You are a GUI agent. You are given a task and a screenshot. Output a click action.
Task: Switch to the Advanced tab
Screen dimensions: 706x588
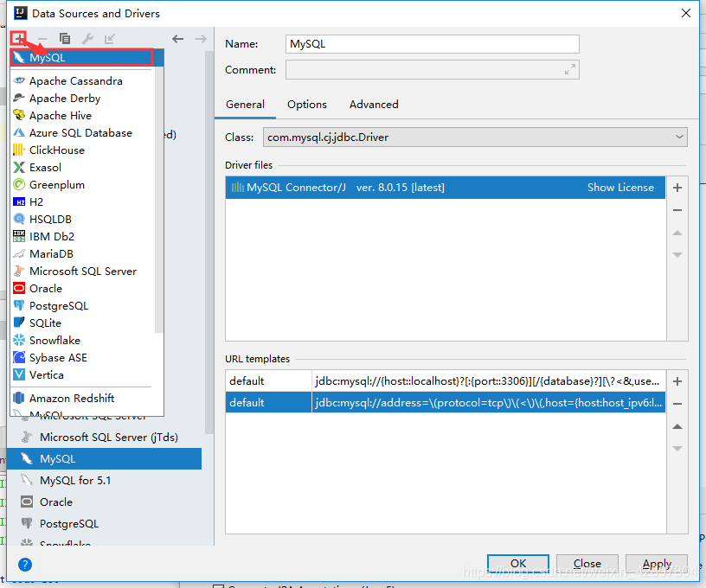(374, 105)
